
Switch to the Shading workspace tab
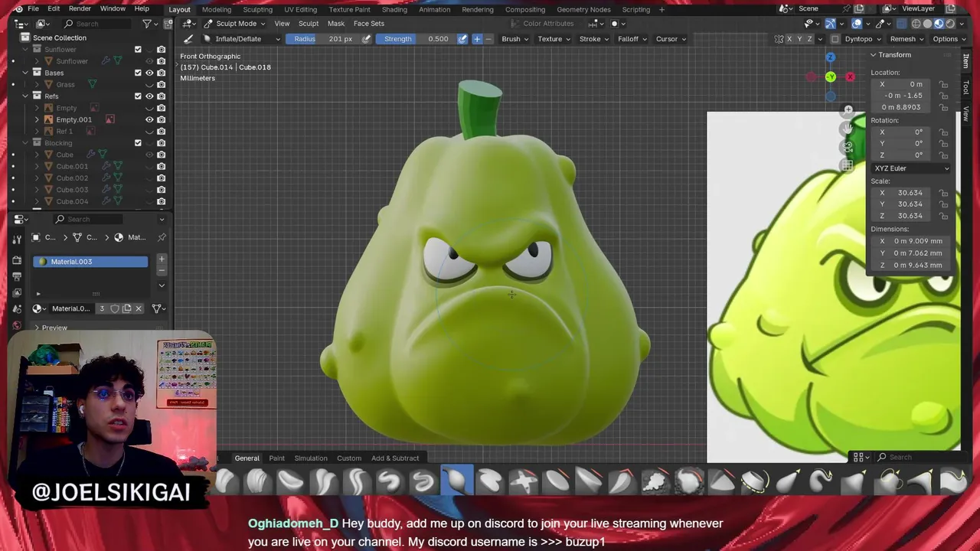point(394,9)
